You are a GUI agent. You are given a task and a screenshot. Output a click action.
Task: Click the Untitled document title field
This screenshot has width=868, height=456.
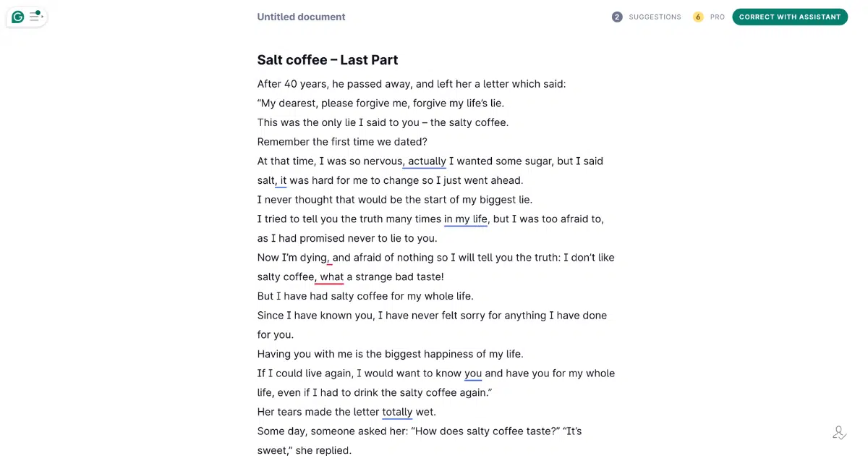coord(301,17)
